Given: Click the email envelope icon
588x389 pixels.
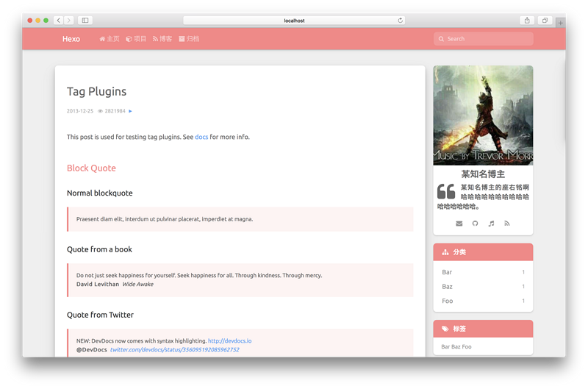Looking at the screenshot, I should click(459, 224).
